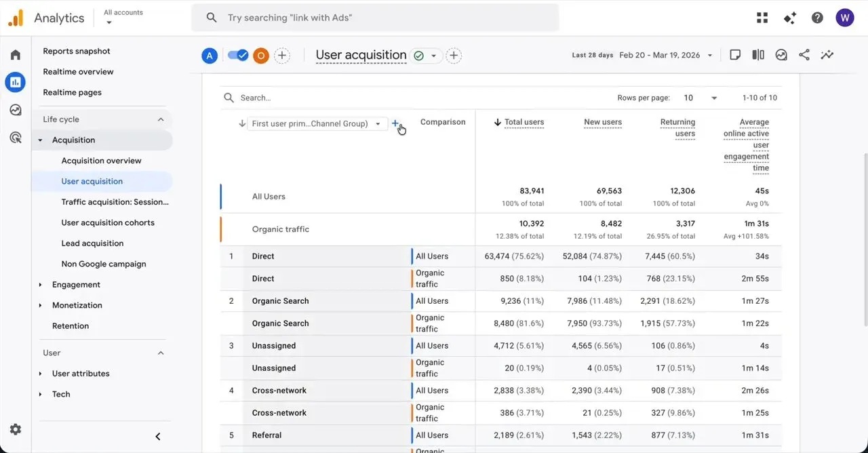This screenshot has height=453, width=868.
Task: Open the W account avatar
Action: [x=845, y=18]
